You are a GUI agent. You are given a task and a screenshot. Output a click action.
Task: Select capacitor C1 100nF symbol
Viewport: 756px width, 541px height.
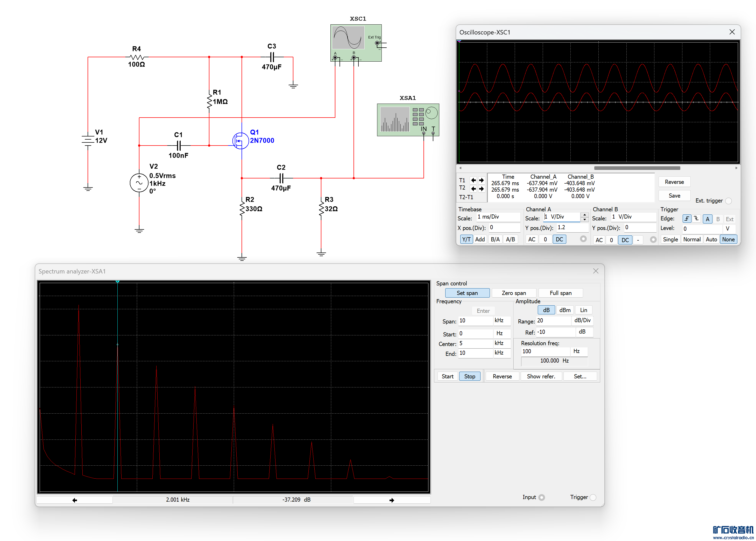(x=179, y=146)
